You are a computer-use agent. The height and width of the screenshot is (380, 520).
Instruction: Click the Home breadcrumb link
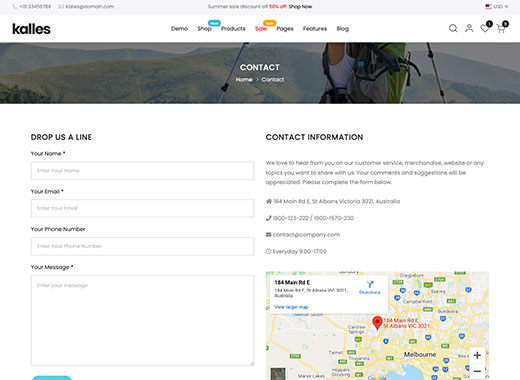pos(244,79)
